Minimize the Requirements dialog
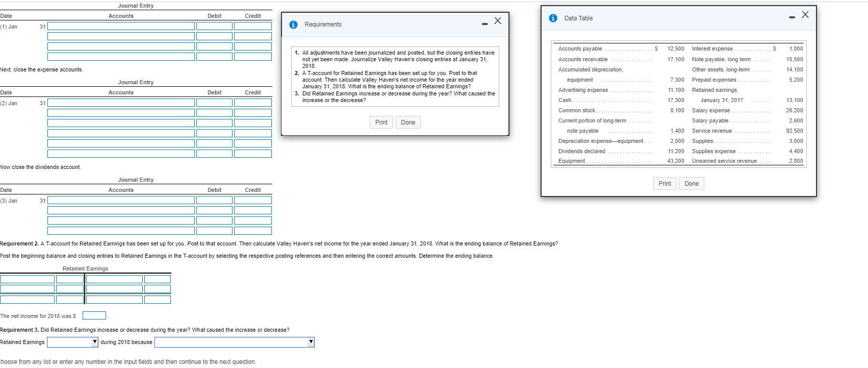The height and width of the screenshot is (368, 868). tap(484, 24)
